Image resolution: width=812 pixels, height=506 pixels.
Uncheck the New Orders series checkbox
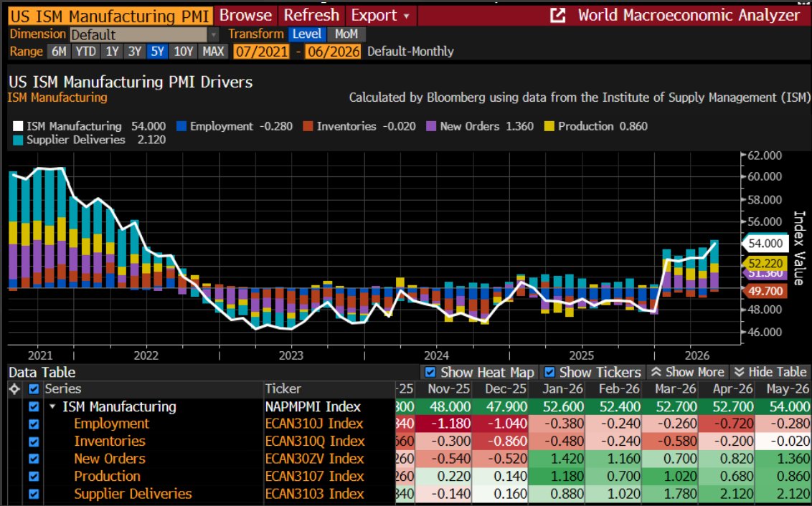coord(34,459)
